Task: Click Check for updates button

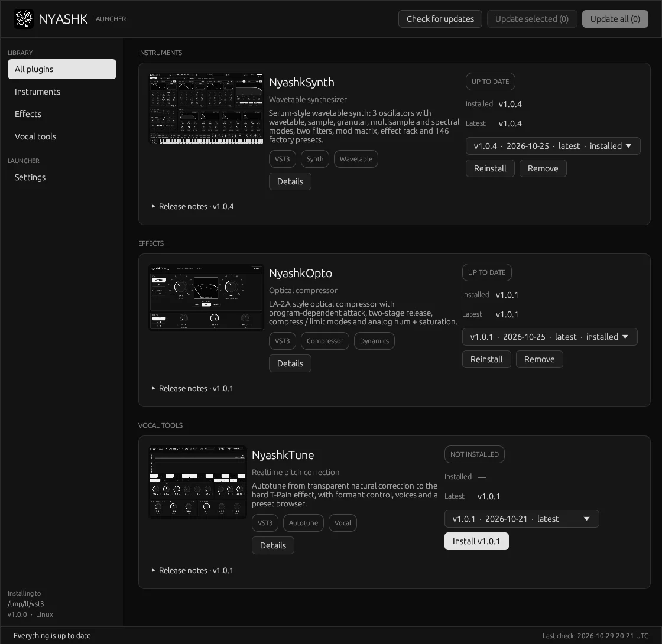Action: click(x=440, y=19)
